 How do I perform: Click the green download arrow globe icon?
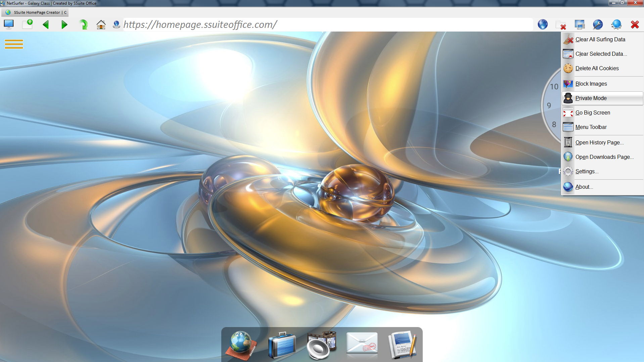[x=568, y=157]
